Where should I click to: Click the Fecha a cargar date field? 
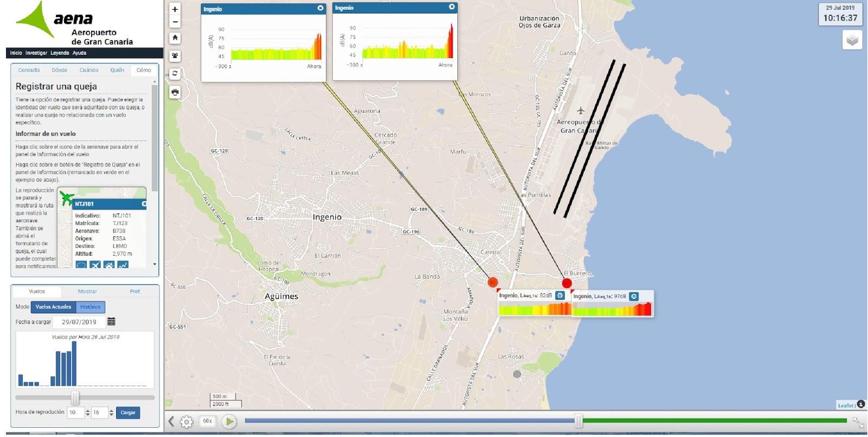pos(79,322)
